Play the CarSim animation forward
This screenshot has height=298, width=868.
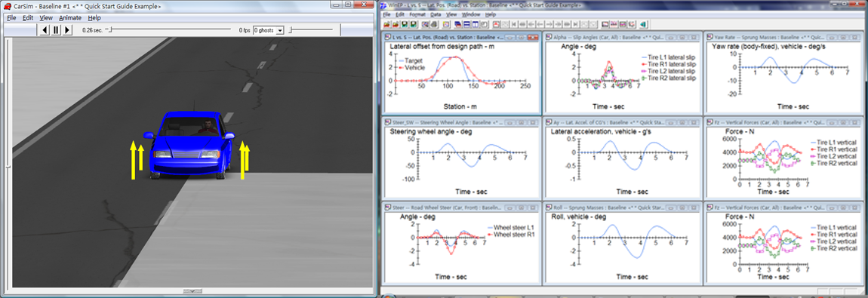pos(67,30)
